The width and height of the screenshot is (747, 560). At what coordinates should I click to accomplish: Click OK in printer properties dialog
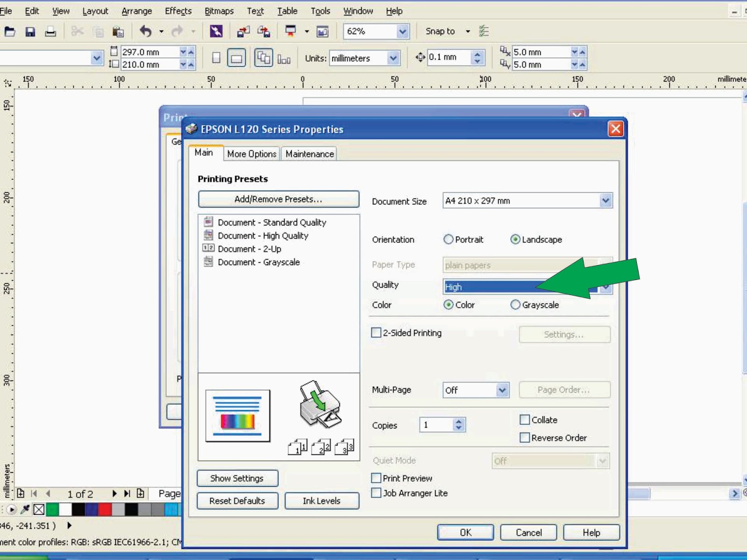465,532
